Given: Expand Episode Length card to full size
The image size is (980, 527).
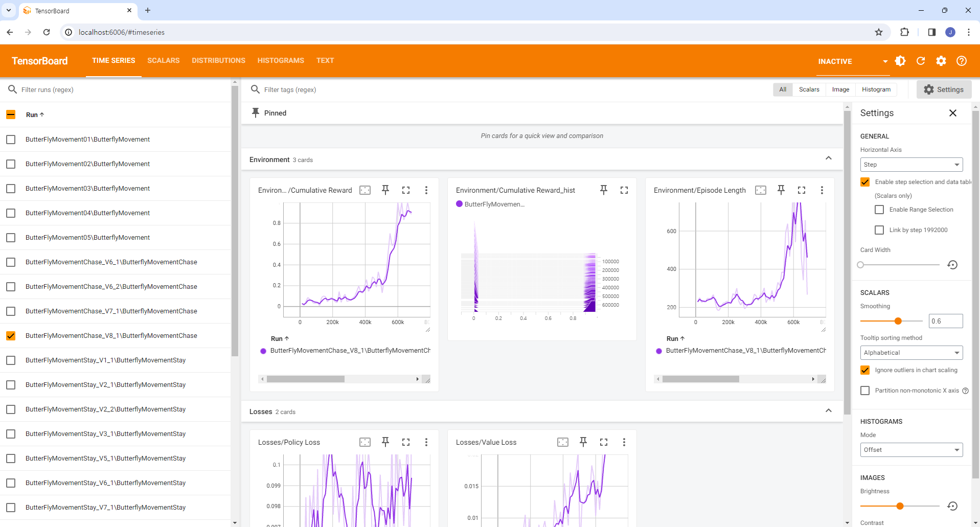Looking at the screenshot, I should 802,190.
